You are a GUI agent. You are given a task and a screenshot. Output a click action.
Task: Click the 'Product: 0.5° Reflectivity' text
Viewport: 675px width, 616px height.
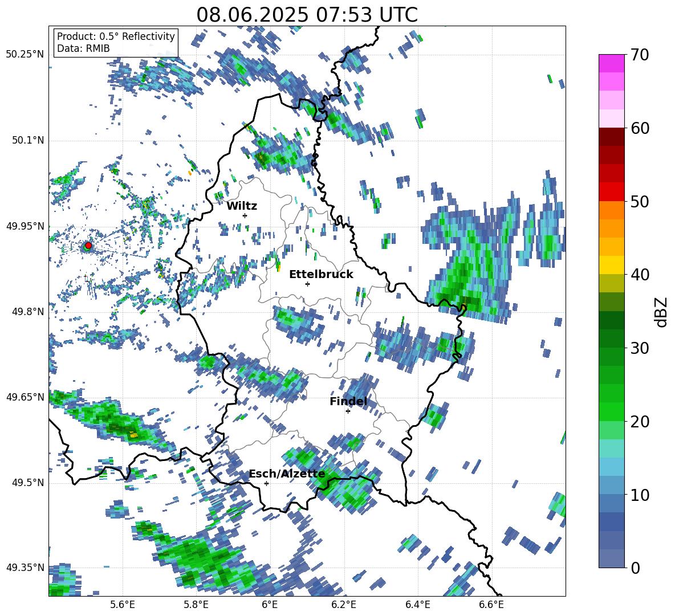coord(116,36)
